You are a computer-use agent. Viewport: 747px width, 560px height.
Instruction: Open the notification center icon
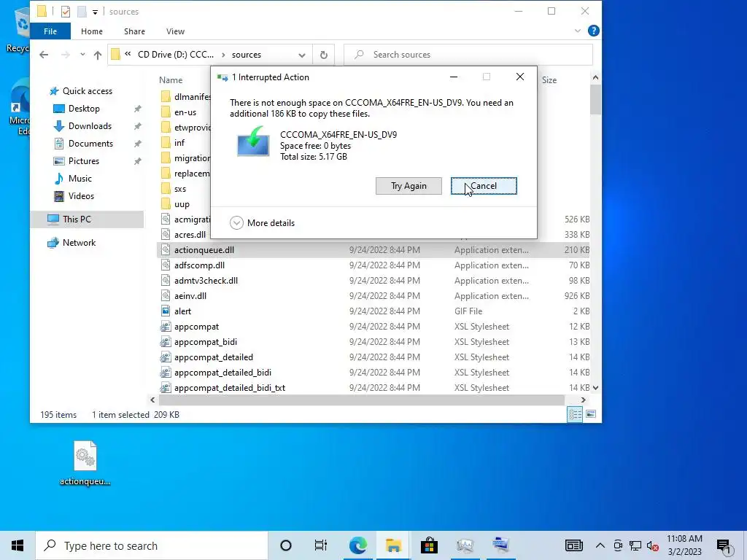[x=724, y=547]
